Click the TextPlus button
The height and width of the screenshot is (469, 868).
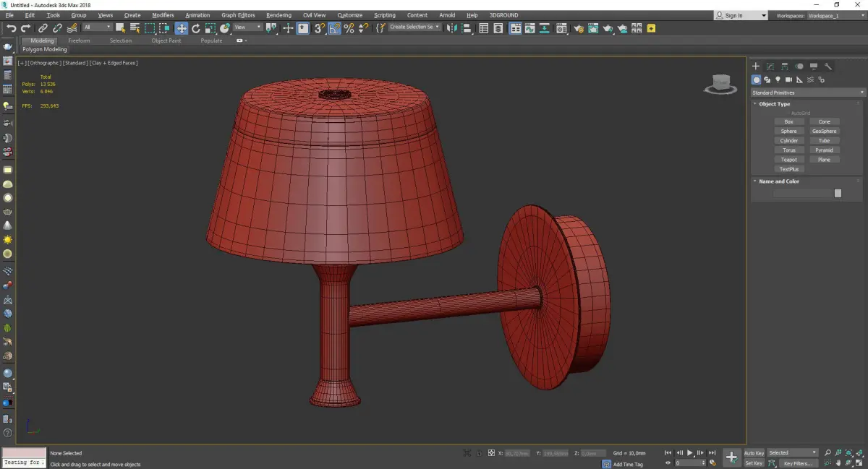(x=789, y=169)
